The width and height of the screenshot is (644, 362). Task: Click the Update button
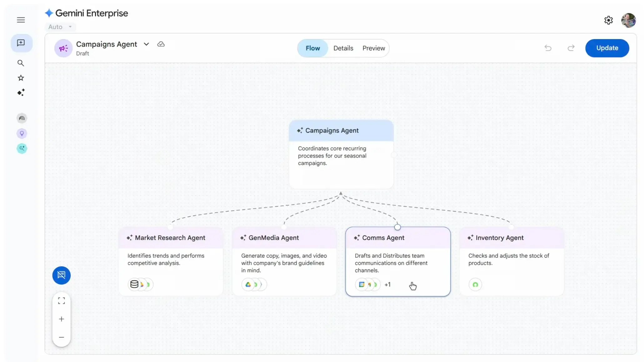tap(607, 48)
